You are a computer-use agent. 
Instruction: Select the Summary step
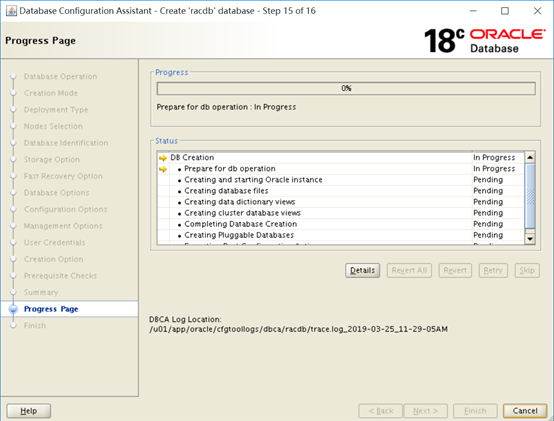[41, 292]
